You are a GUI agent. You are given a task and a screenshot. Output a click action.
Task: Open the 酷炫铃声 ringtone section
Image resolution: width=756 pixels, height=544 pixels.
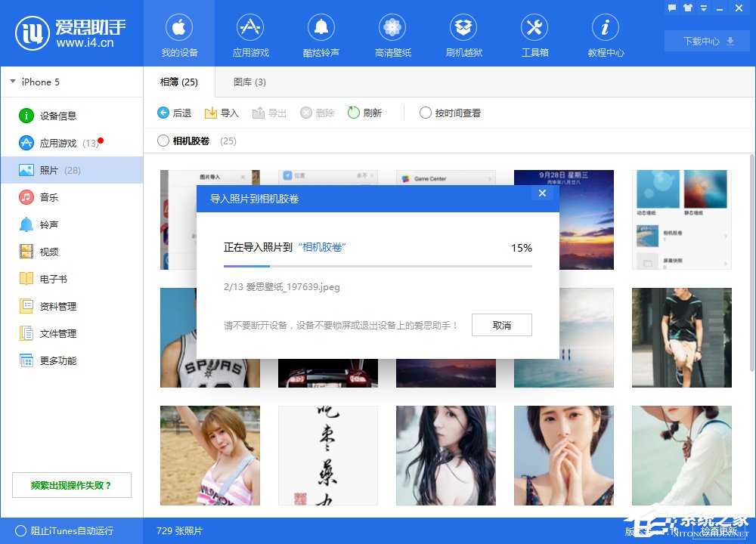pyautogui.click(x=321, y=34)
